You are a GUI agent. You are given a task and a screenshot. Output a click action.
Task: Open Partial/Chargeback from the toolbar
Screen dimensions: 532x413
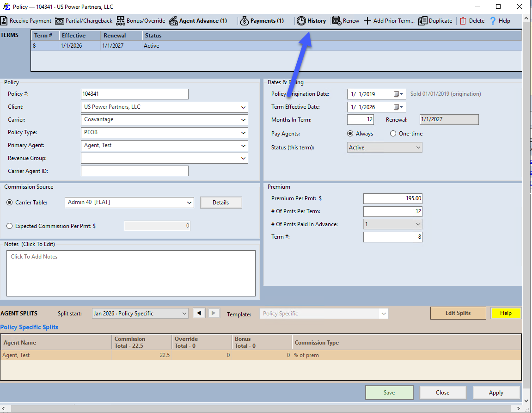point(84,21)
